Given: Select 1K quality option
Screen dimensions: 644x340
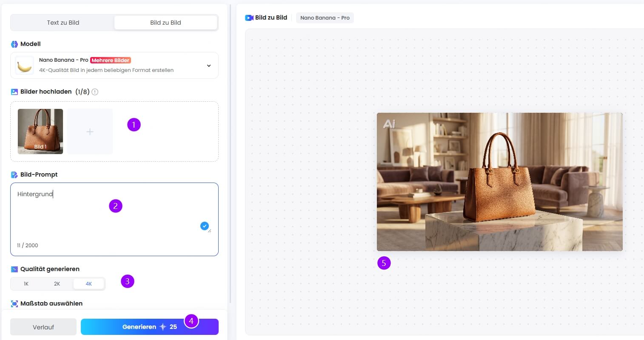Looking at the screenshot, I should 26,284.
